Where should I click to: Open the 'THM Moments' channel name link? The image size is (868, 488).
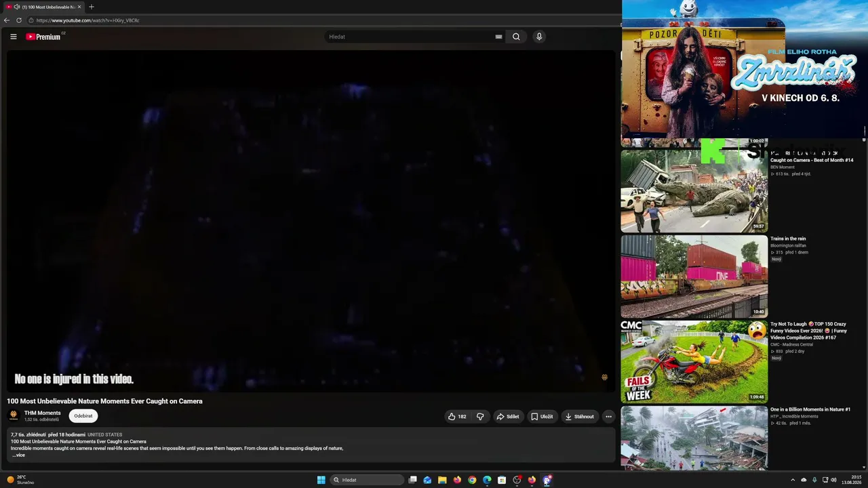[x=43, y=413]
